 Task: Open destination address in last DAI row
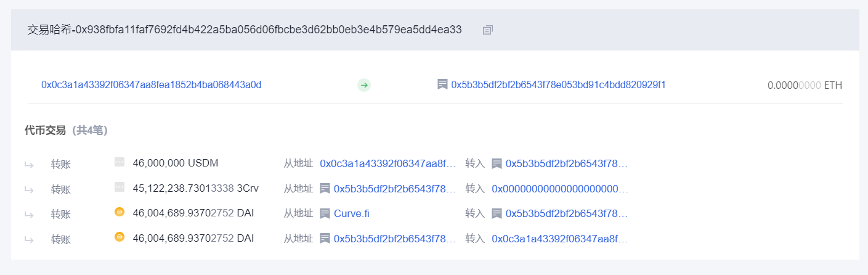(x=560, y=238)
